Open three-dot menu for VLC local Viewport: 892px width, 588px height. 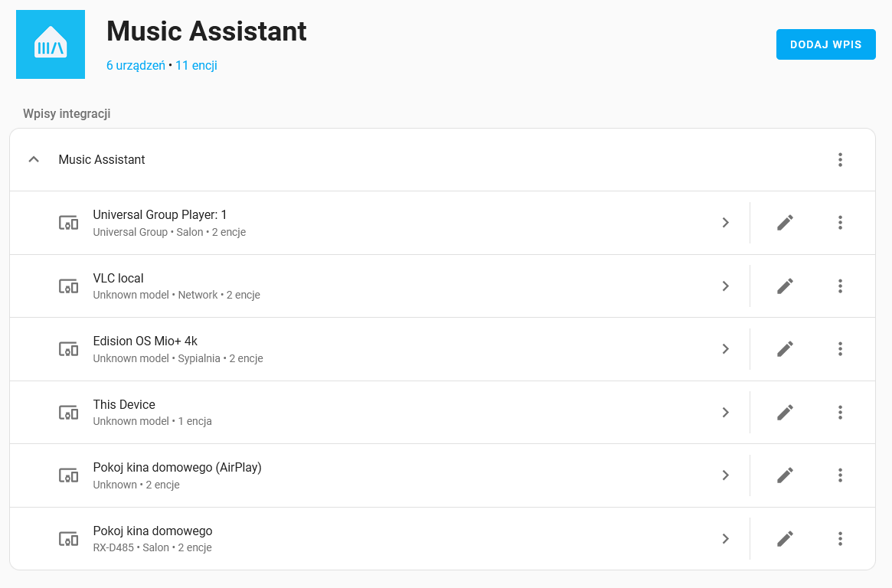click(840, 286)
